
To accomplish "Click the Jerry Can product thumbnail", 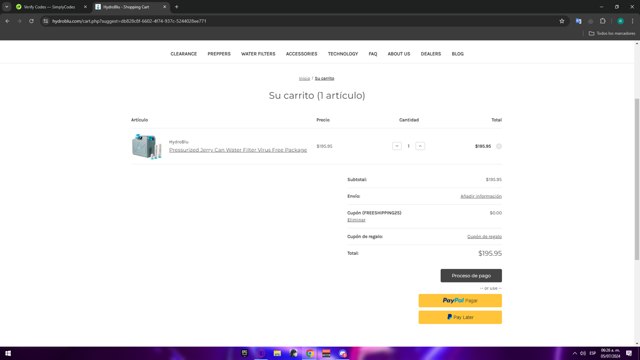I will 146,146.
